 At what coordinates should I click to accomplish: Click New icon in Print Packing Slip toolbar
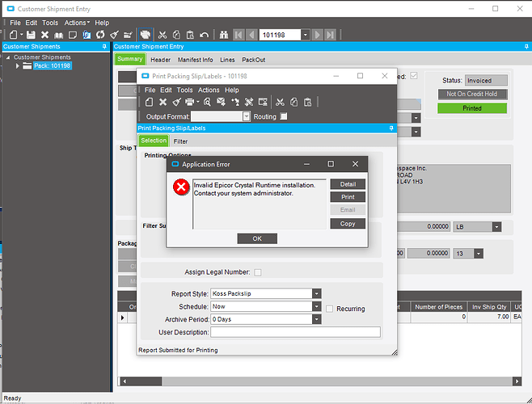click(x=149, y=102)
